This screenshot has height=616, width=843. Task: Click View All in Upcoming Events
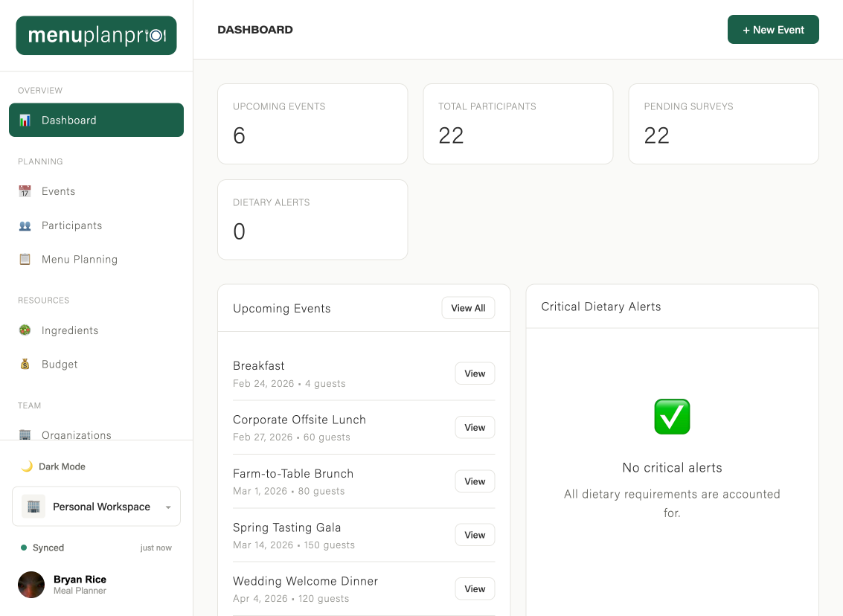click(468, 307)
